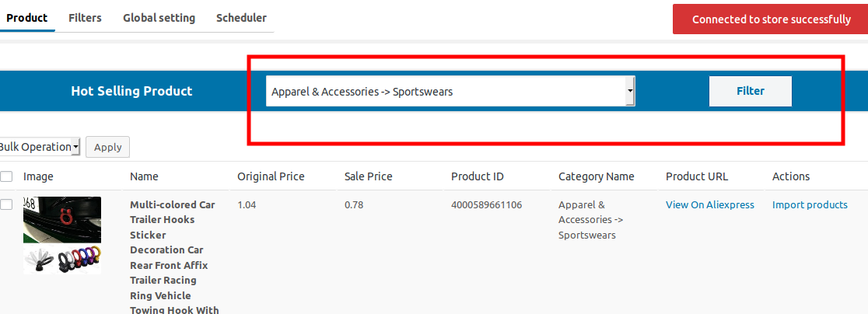Open the Global setting tab
The height and width of the screenshot is (314, 868).
click(x=159, y=18)
